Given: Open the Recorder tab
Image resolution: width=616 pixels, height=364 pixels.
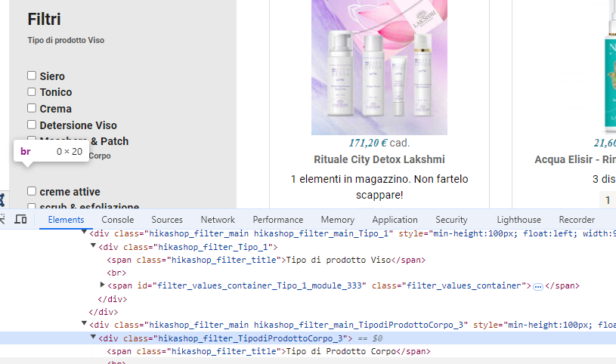Looking at the screenshot, I should [577, 220].
